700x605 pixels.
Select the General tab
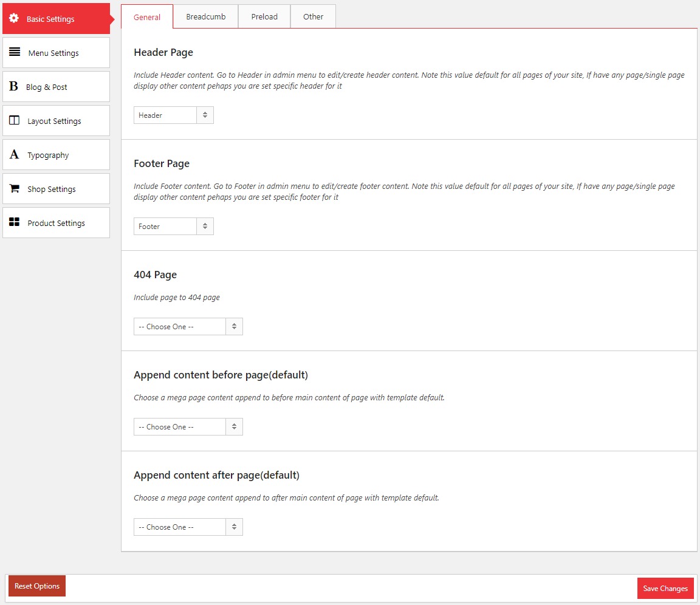tap(147, 17)
